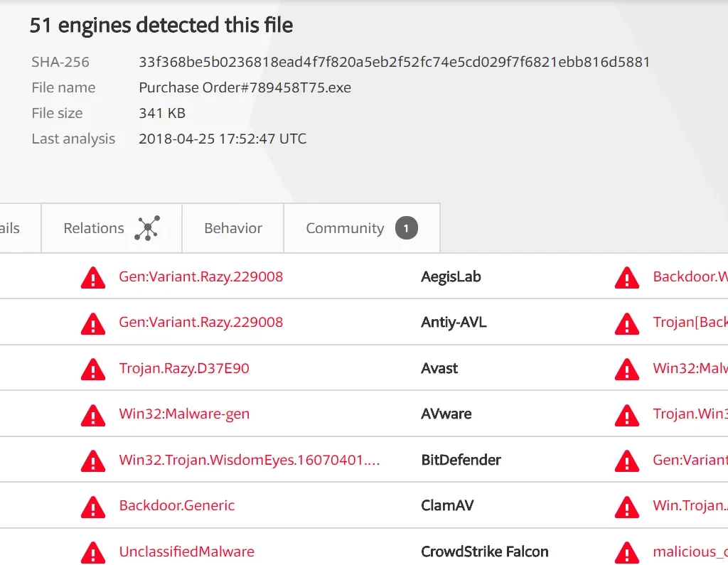
Task: Click the warning icon before UnclassifiedMalware
Action: click(93, 552)
